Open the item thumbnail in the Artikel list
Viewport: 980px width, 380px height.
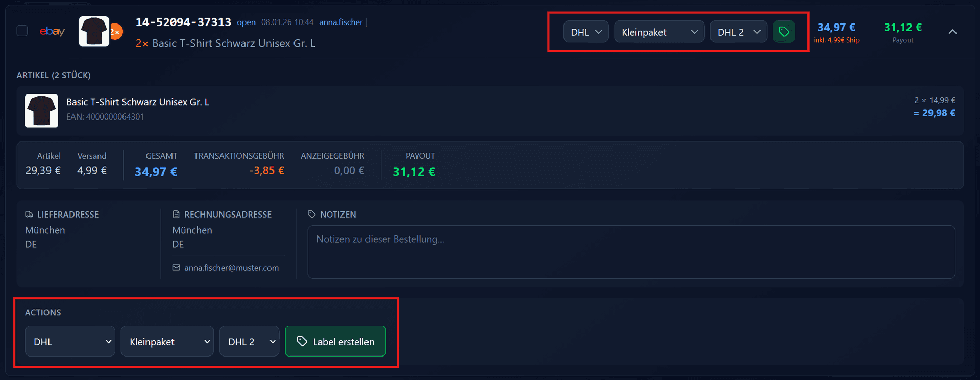pyautogui.click(x=41, y=111)
